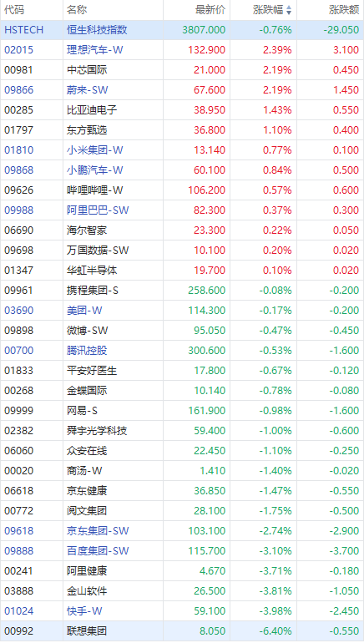Open the 理想汽车-W stock link
This screenshot has height=643, width=364.
[x=94, y=50]
